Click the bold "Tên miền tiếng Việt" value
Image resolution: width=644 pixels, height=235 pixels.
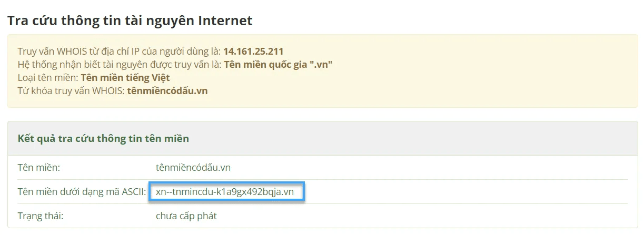coord(125,78)
